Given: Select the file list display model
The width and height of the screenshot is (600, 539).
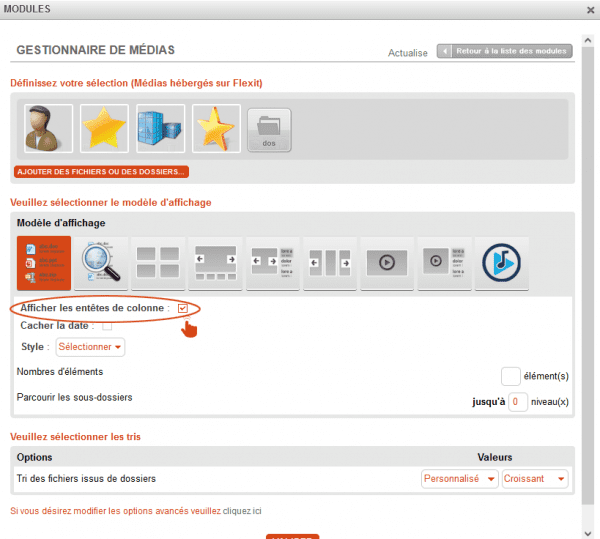Looking at the screenshot, I should pyautogui.click(x=44, y=264).
